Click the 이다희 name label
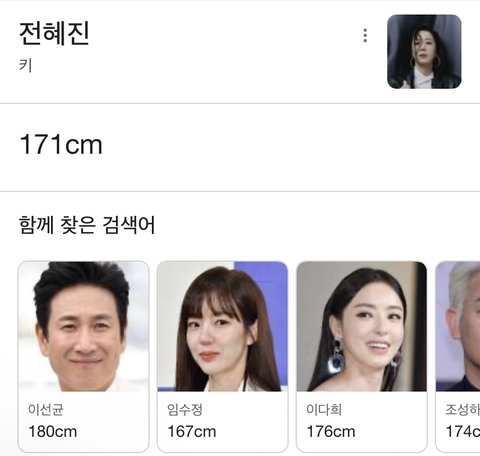The image size is (480, 456). tap(324, 409)
